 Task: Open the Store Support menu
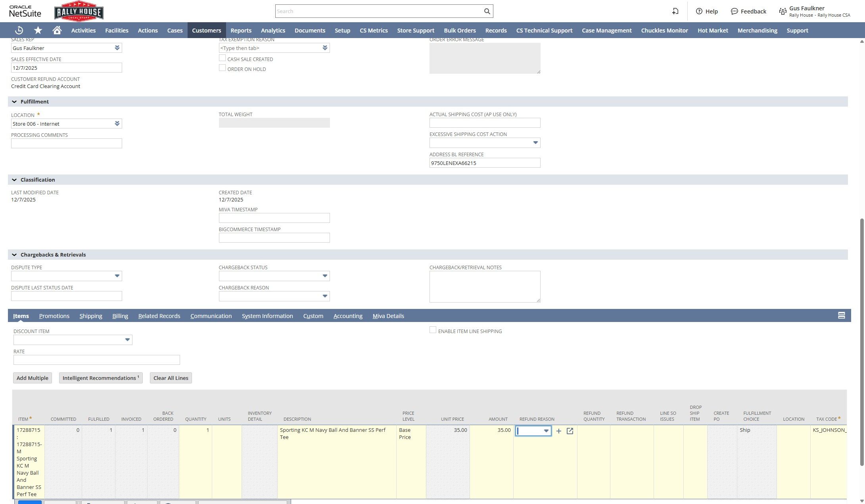(x=416, y=31)
